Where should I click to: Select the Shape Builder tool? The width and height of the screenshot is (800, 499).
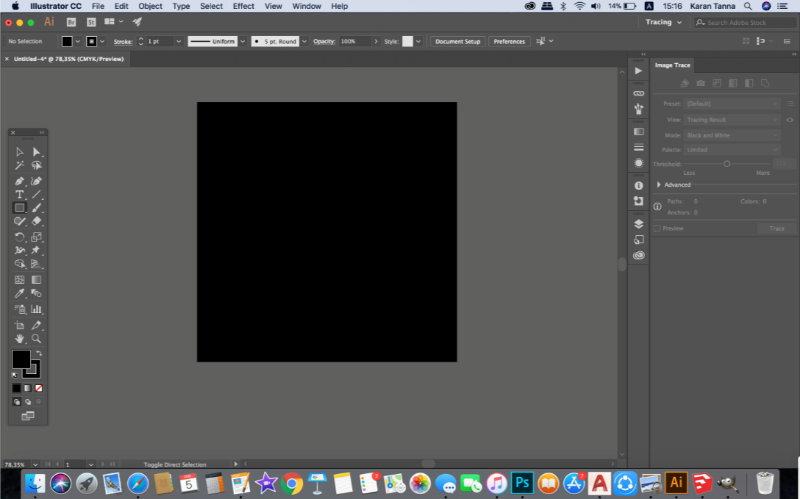coord(19,264)
